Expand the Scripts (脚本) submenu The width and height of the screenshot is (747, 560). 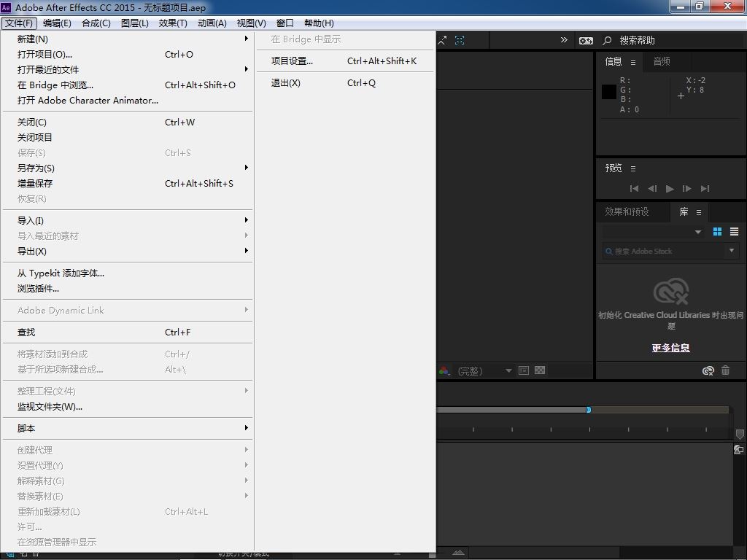(128, 429)
